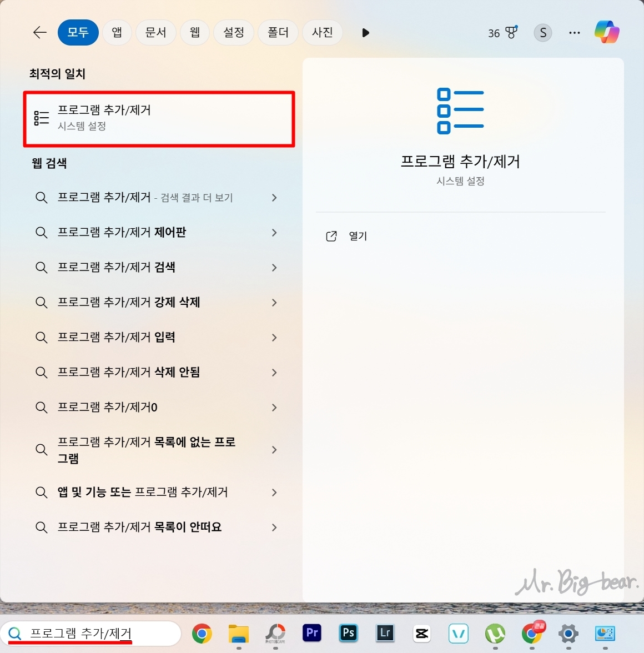Open uTorrent from the taskbar
Image resolution: width=644 pixels, height=653 pixels.
[495, 633]
